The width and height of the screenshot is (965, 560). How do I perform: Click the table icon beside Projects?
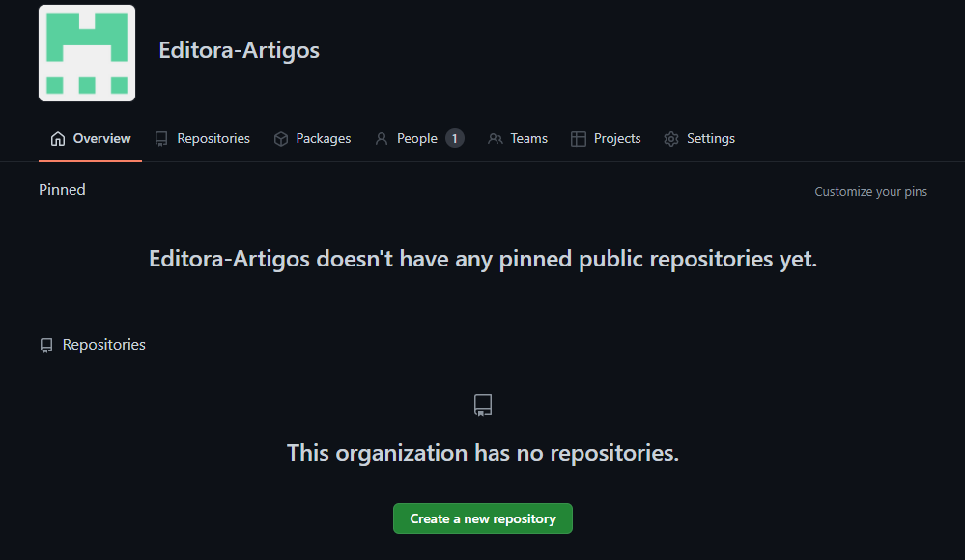[x=579, y=139]
